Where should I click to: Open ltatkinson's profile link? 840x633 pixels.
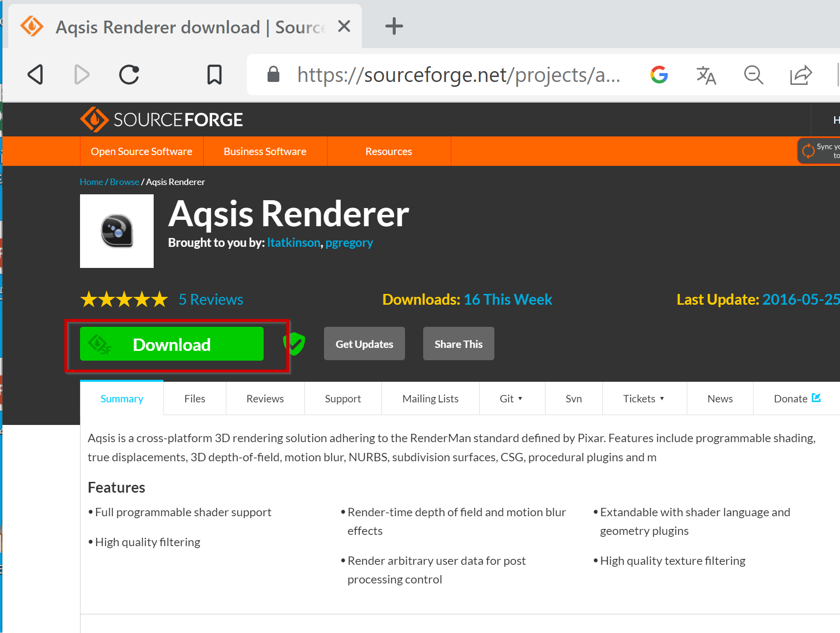[x=294, y=243]
